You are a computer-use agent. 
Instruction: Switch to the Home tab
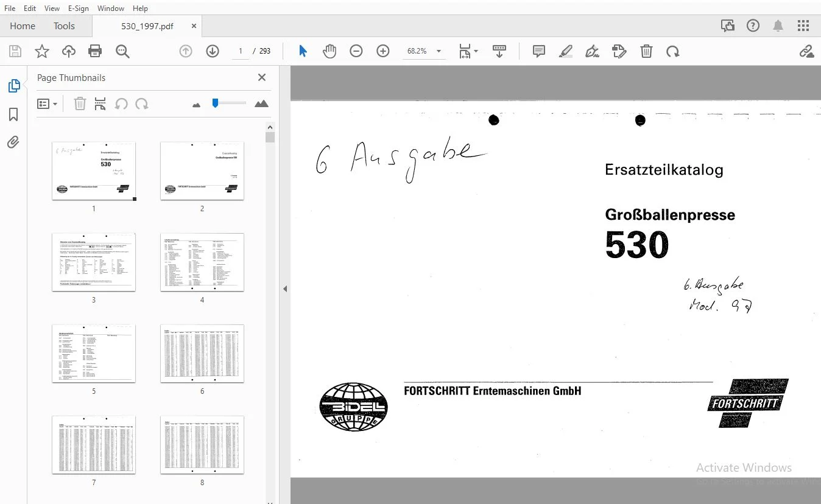[23, 26]
